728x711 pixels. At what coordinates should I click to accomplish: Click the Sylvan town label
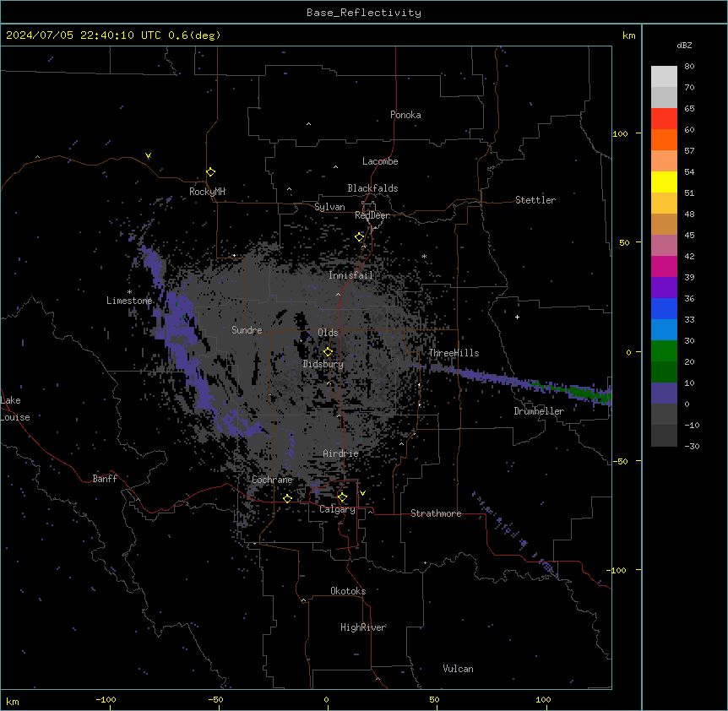point(329,207)
